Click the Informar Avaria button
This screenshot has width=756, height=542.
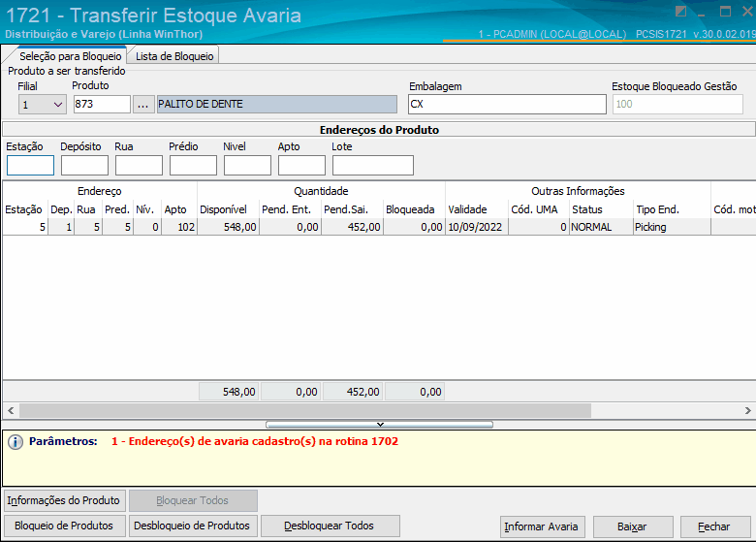click(543, 526)
